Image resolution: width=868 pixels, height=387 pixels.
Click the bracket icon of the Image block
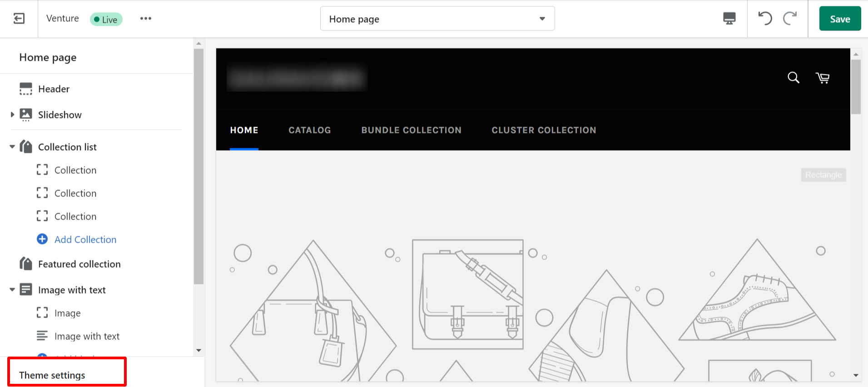click(x=42, y=313)
